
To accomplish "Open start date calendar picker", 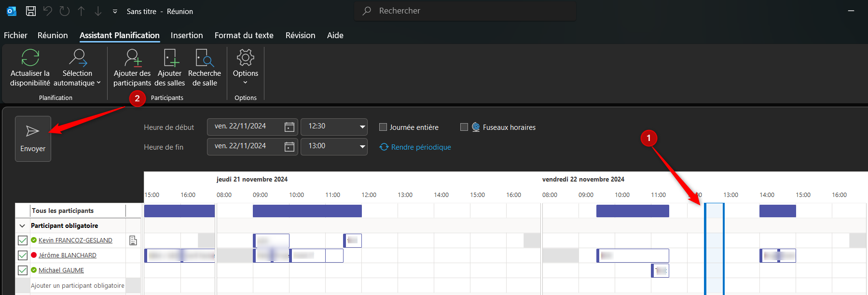I will point(289,127).
